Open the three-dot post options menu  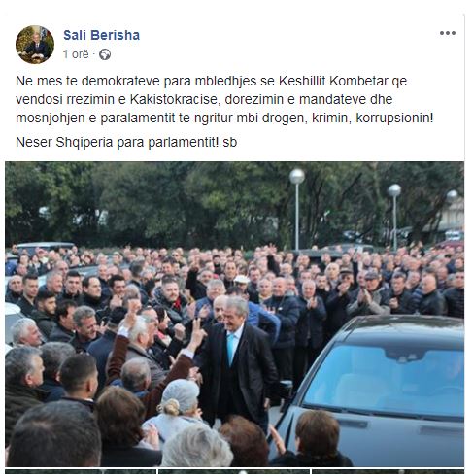448,33
